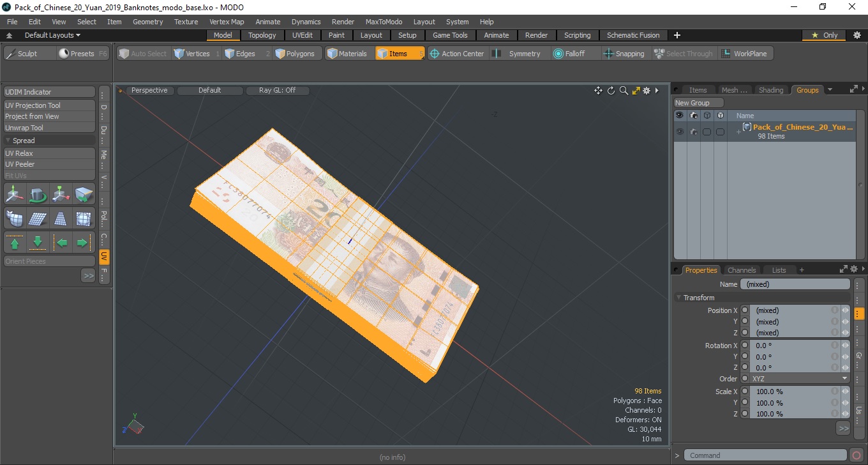Select the curved UV mesh warp icon

[15, 218]
